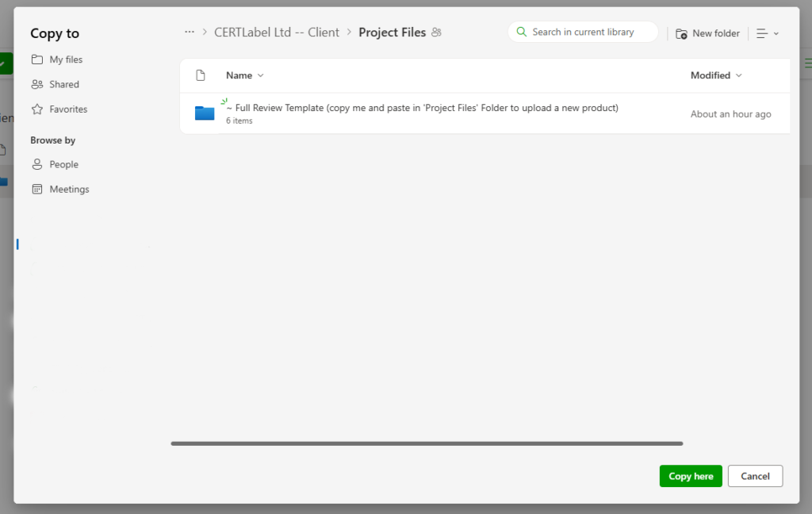
Task: Cancel the Copy to dialog
Action: pyautogui.click(x=755, y=476)
